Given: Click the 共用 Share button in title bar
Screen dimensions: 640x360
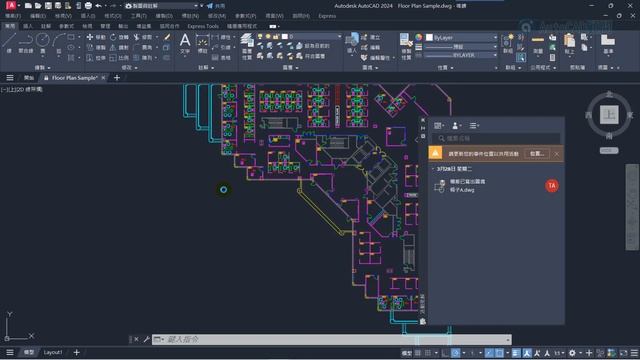Looking at the screenshot, I should pos(216,6).
